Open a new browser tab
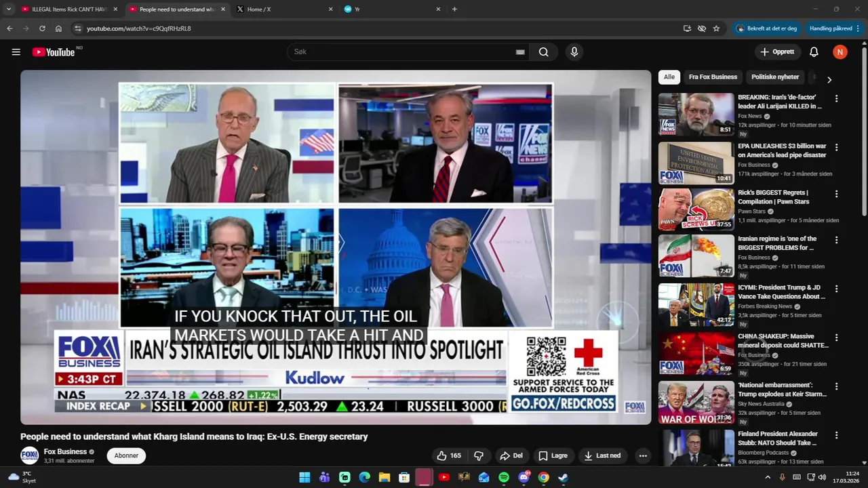 pos(454,9)
